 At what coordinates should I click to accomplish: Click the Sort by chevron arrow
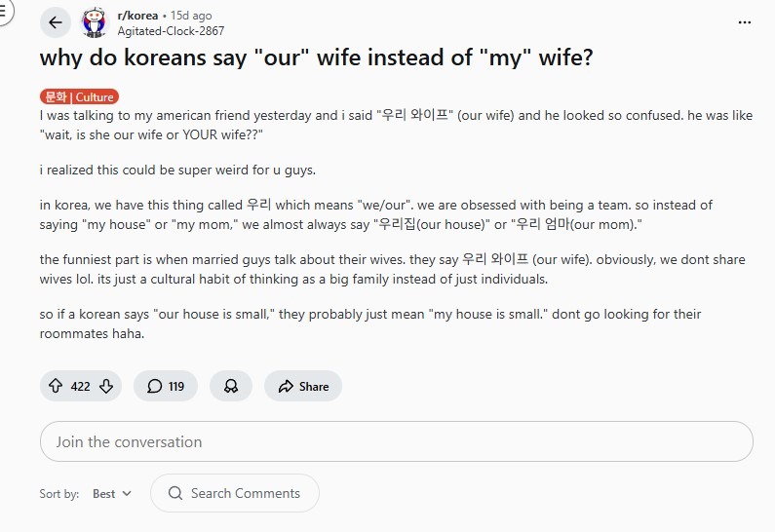pos(127,494)
